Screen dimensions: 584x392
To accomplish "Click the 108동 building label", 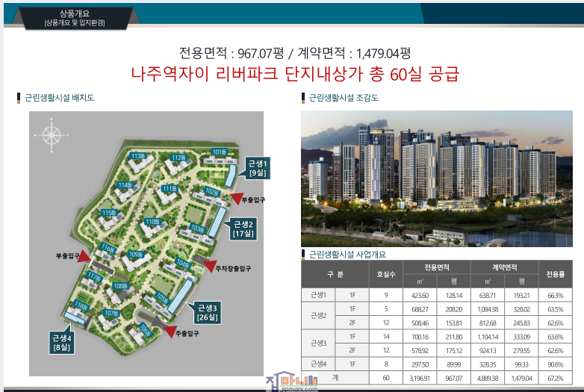I will (121, 286).
